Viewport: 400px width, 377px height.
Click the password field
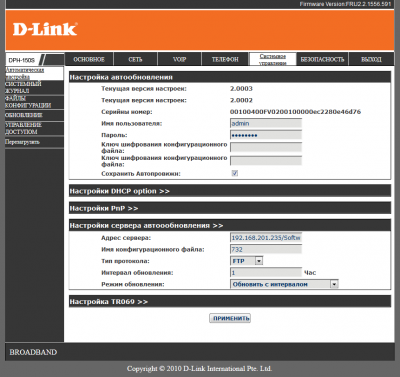pyautogui.click(x=266, y=135)
